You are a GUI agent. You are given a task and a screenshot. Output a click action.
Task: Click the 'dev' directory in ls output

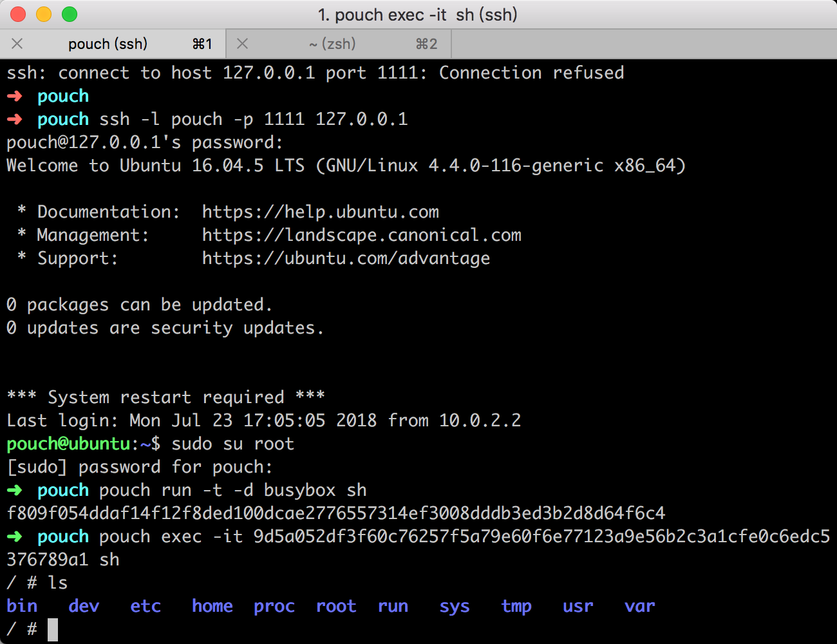click(84, 606)
